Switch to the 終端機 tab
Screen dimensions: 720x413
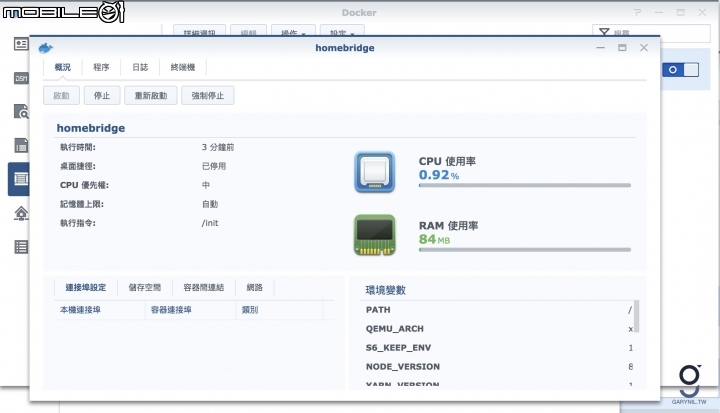[183, 68]
